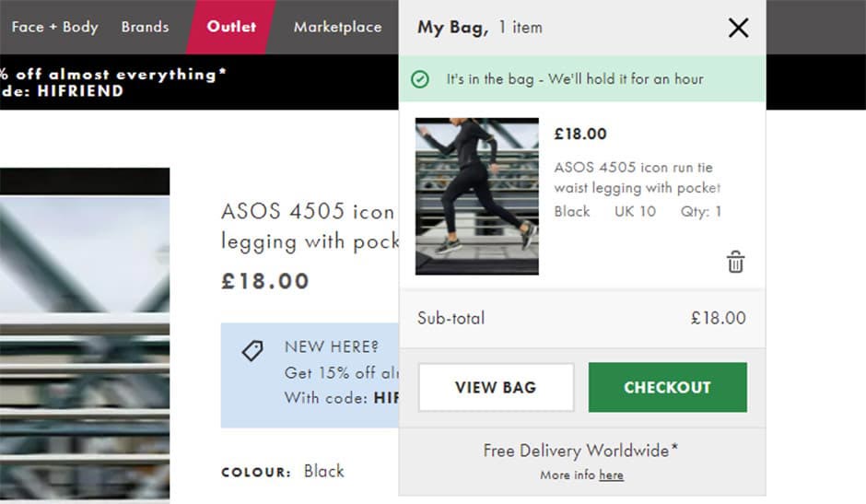
Task: Click the HIFRIEND promo code banner
Action: tap(112, 82)
